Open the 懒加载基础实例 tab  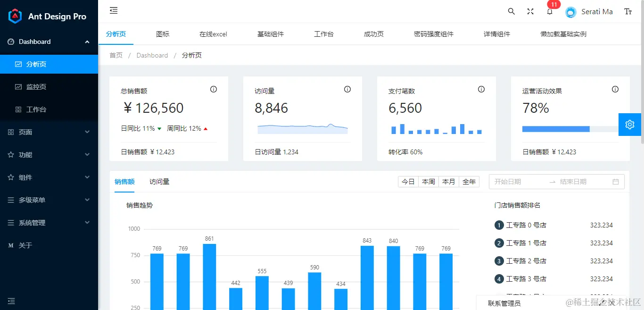click(563, 34)
